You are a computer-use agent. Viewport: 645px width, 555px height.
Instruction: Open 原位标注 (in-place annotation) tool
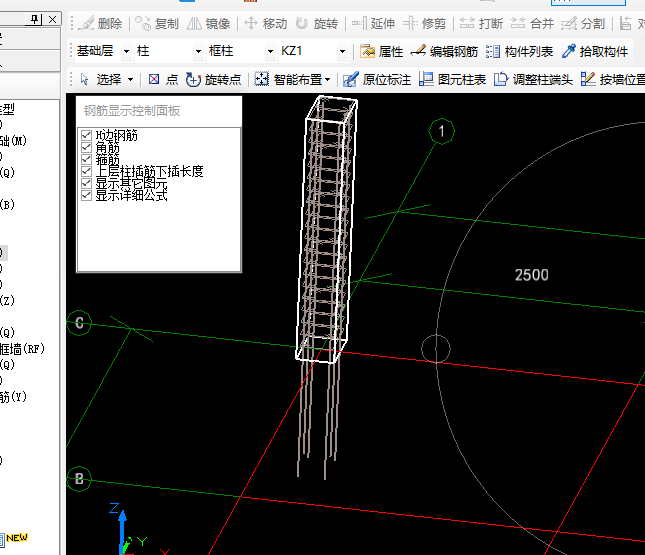[376, 79]
